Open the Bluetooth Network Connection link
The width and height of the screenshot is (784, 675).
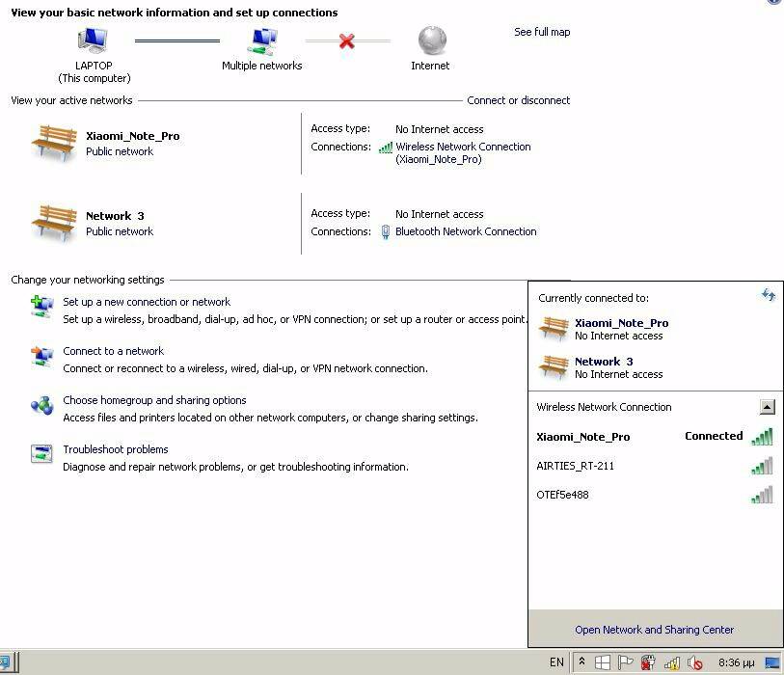[466, 231]
